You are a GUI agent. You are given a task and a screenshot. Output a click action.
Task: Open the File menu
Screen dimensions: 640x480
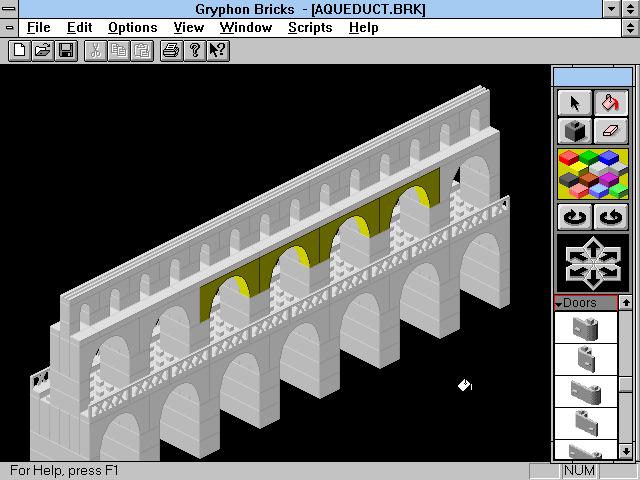point(38,28)
